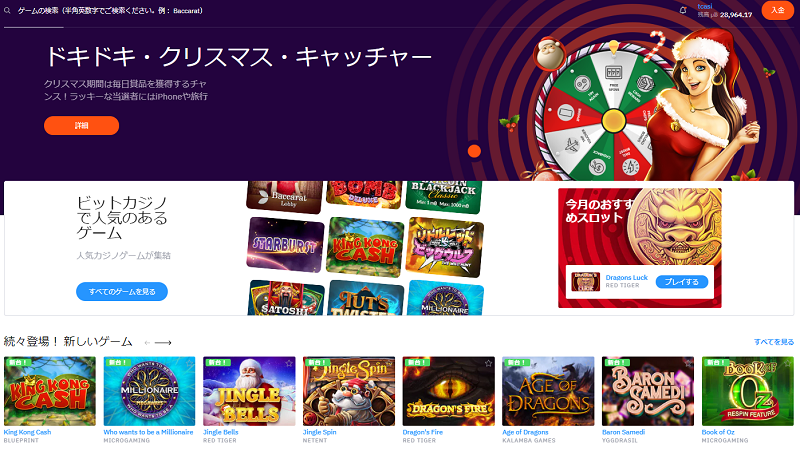
Task: Open the Age of Dragons thumbnail
Action: tap(548, 391)
